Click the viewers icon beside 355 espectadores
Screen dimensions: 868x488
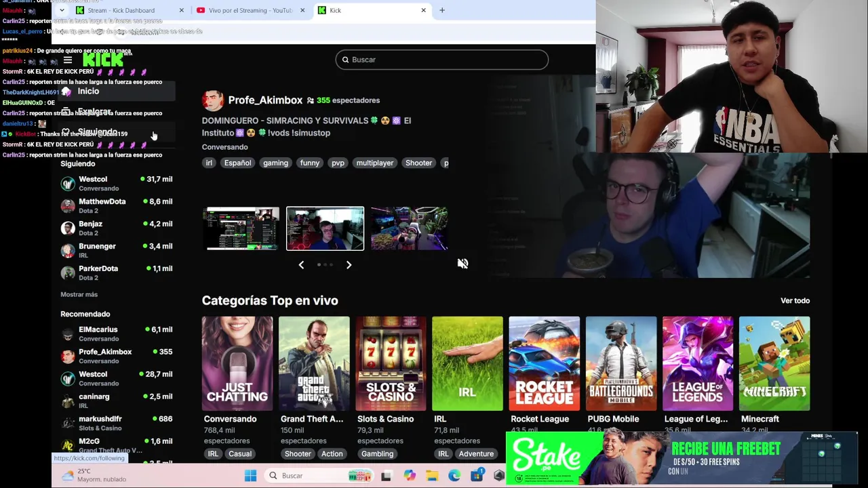coord(310,100)
